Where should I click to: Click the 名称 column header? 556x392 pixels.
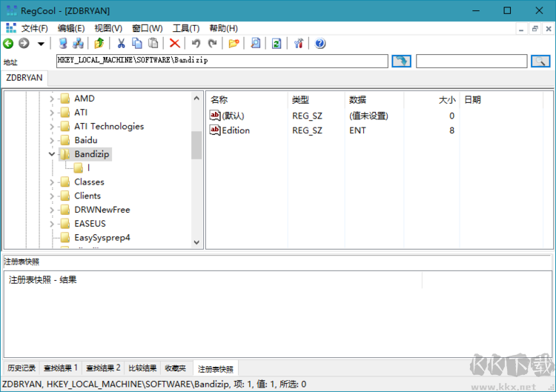tap(247, 100)
